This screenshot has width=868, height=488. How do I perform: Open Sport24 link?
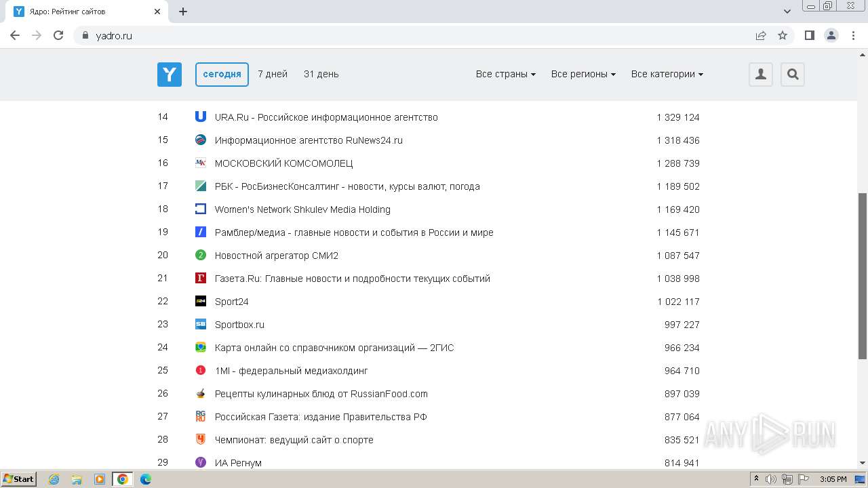point(231,302)
